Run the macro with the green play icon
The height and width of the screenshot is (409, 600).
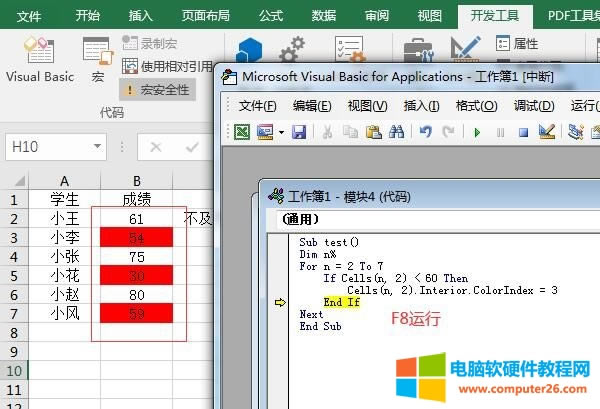[476, 132]
